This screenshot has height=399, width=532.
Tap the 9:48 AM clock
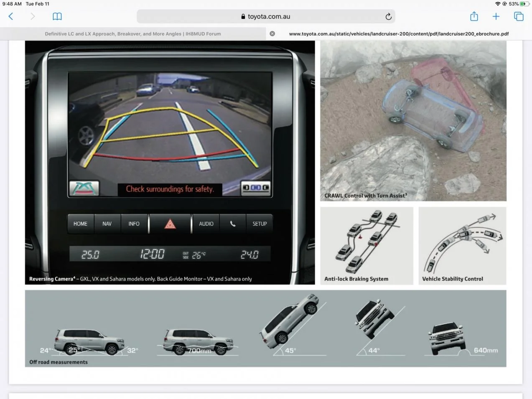pos(12,4)
